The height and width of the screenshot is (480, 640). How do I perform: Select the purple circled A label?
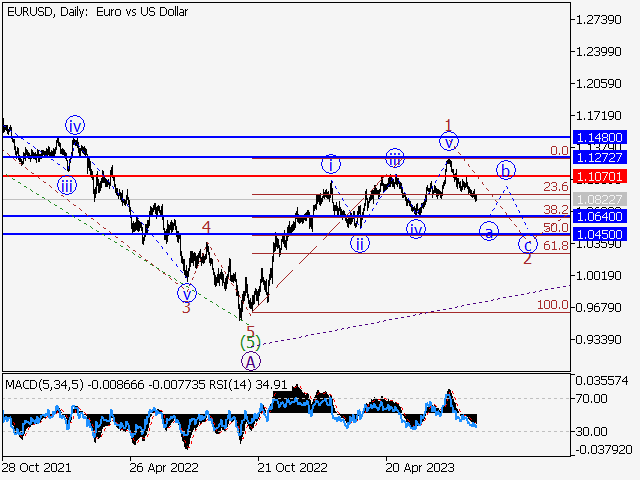(251, 361)
